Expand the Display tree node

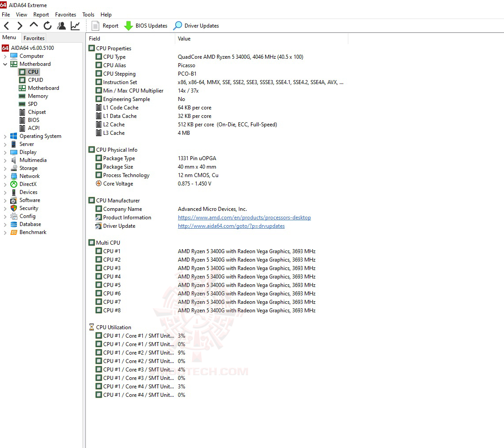point(5,152)
